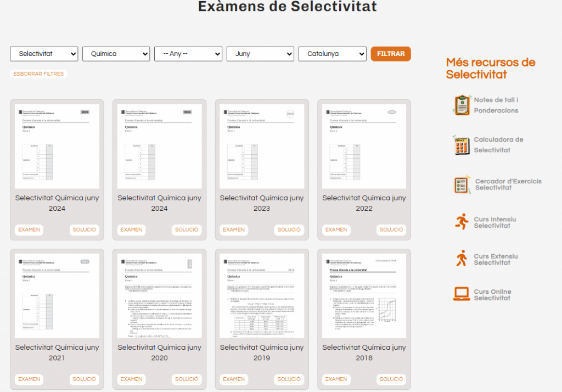Click the Calculadora de Selectivitat calculator icon
This screenshot has height=392, width=562.
[x=462, y=145]
